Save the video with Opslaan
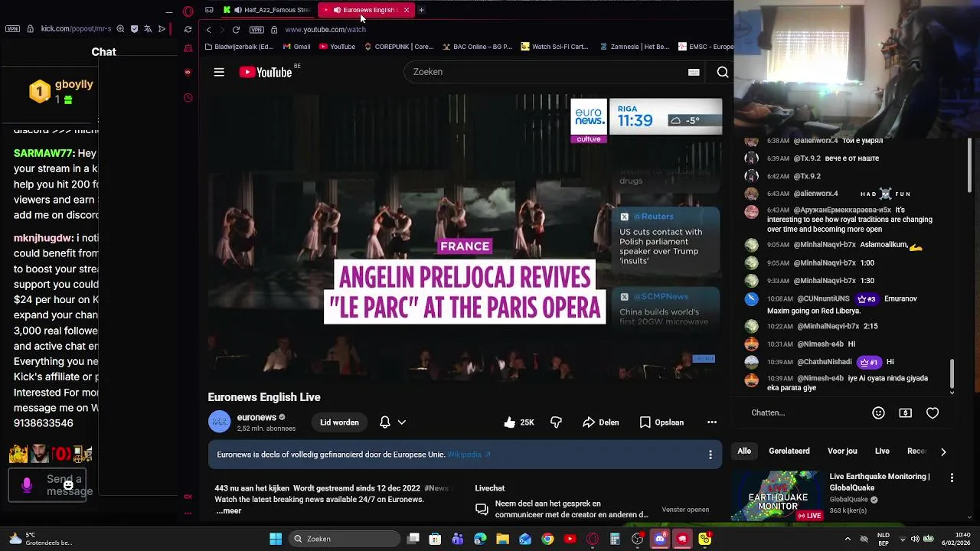 (x=661, y=422)
